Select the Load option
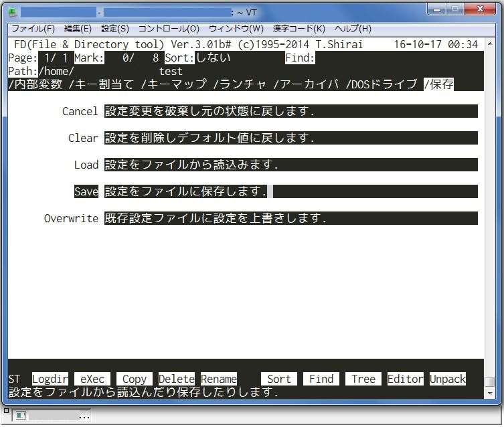The width and height of the screenshot is (504, 427). point(86,165)
